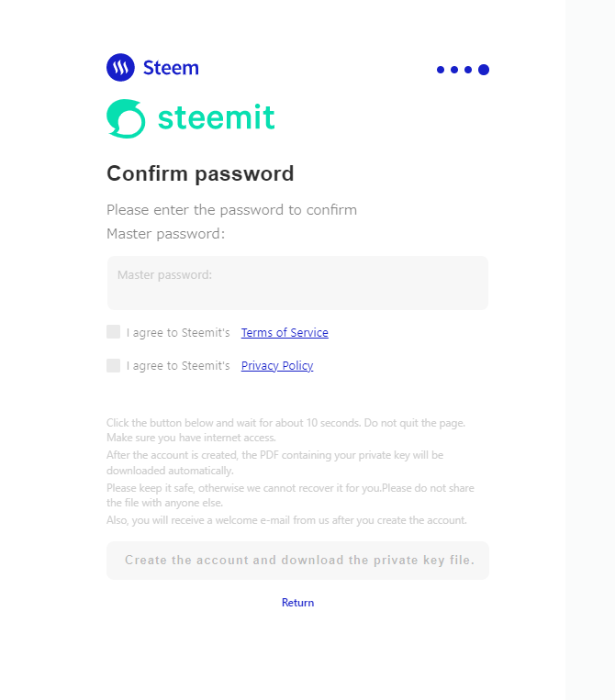Click the first small progress dot

[441, 70]
